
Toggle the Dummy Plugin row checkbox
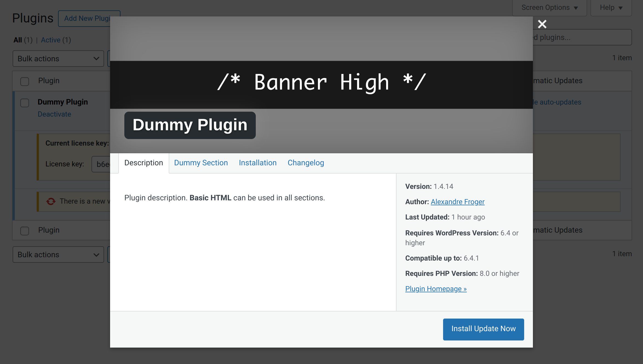pos(25,102)
